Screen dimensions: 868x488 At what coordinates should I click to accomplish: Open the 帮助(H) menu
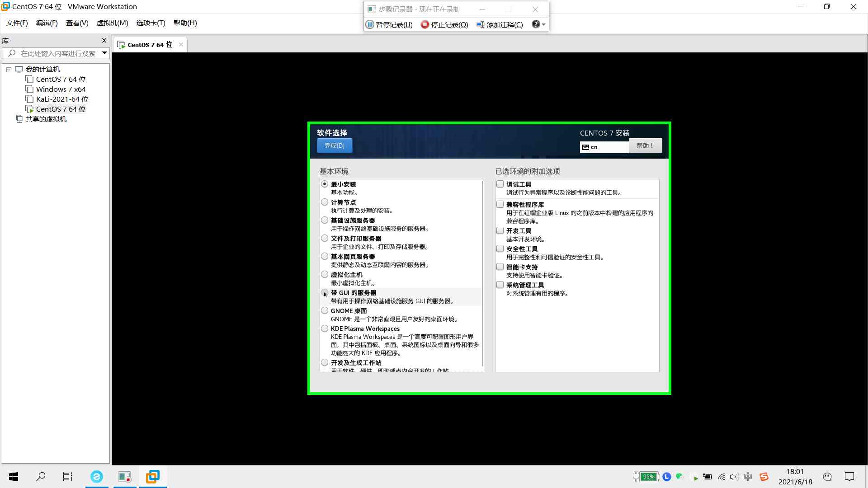tap(185, 23)
